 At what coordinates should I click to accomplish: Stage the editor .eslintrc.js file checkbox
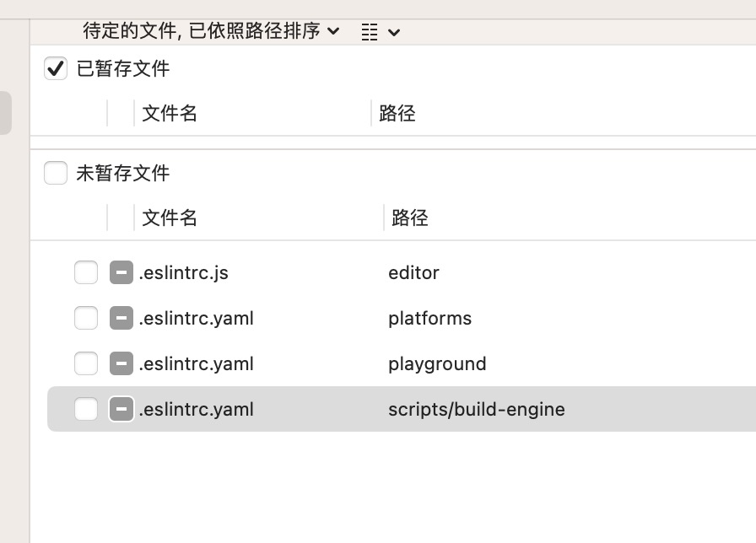pyautogui.click(x=86, y=272)
